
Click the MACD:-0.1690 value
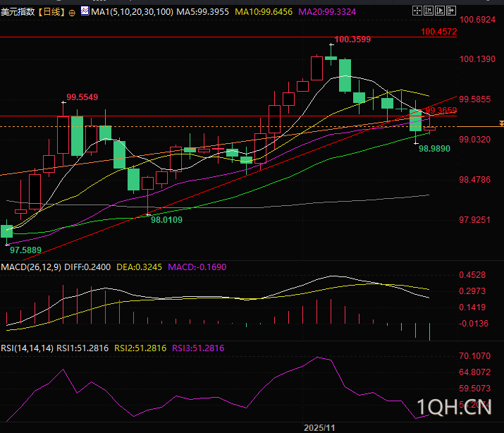(x=197, y=267)
